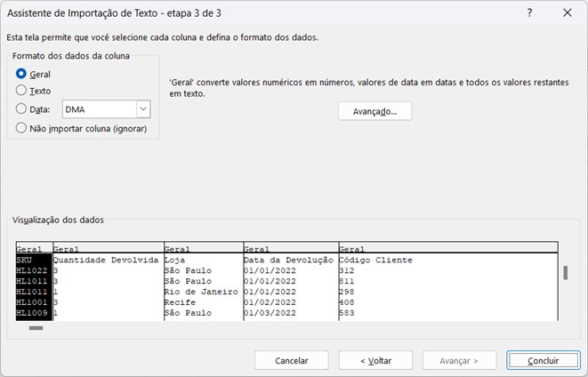Select the Quantidade Devolvida column in preview
This screenshot has height=377, width=588.
tap(105, 261)
